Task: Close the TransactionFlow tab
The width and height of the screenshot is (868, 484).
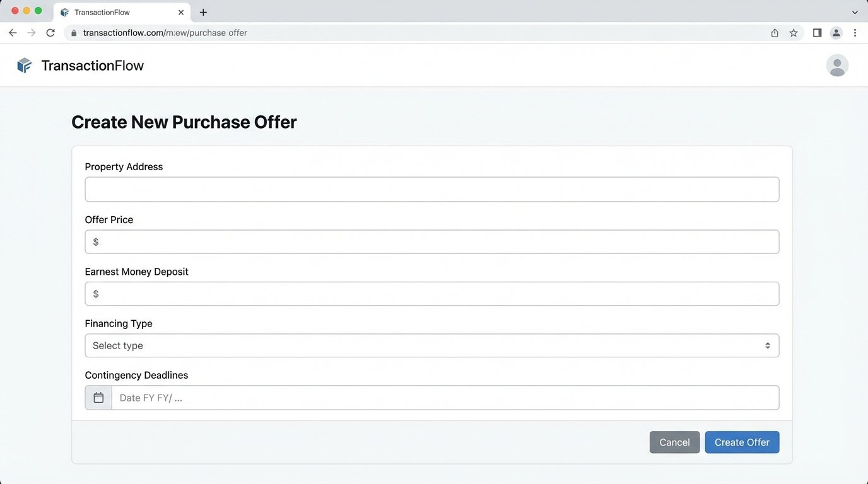Action: coord(181,13)
